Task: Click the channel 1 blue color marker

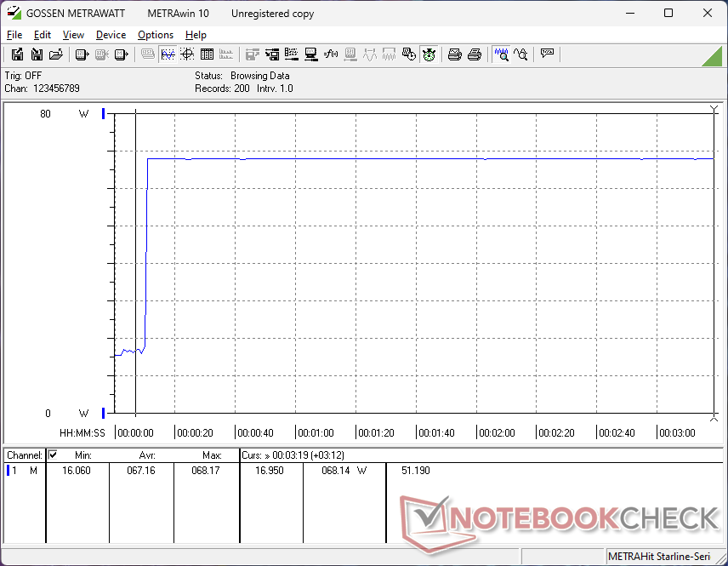Action: pos(8,471)
